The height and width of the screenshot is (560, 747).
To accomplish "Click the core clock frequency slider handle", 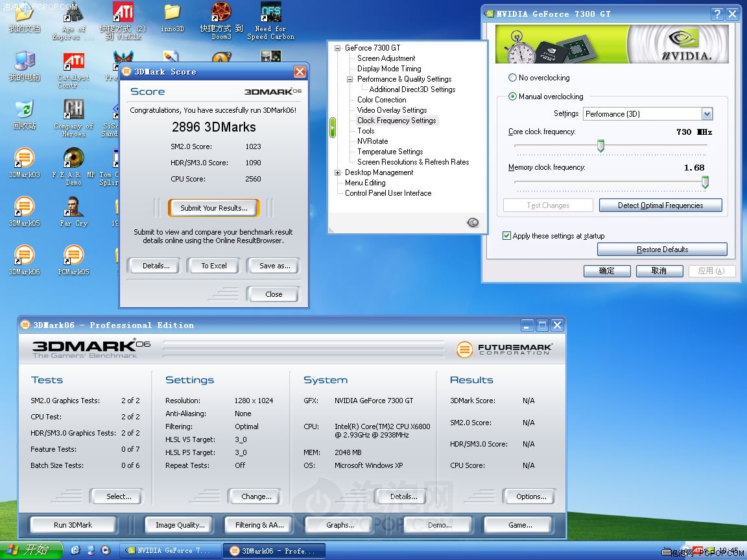I will [x=600, y=146].
